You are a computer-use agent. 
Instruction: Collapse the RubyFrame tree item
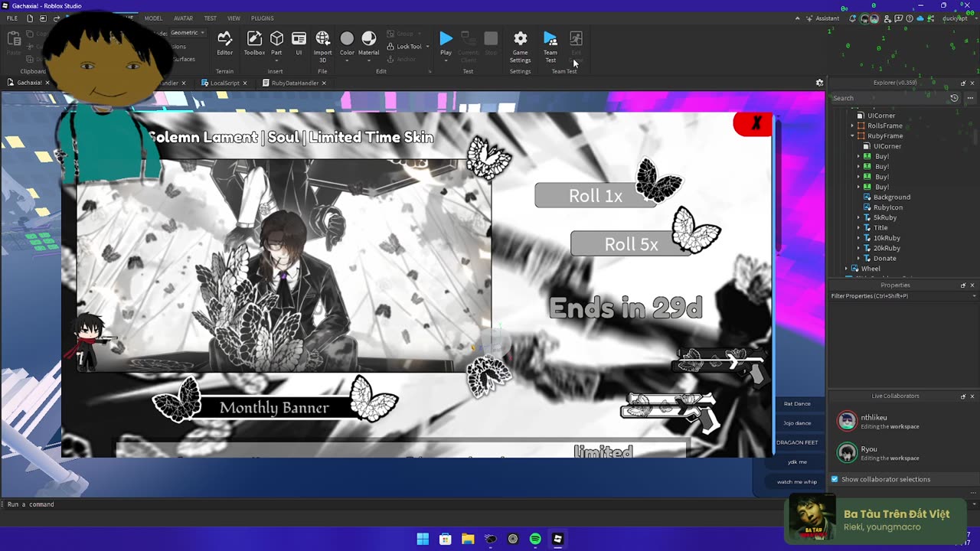coord(852,136)
